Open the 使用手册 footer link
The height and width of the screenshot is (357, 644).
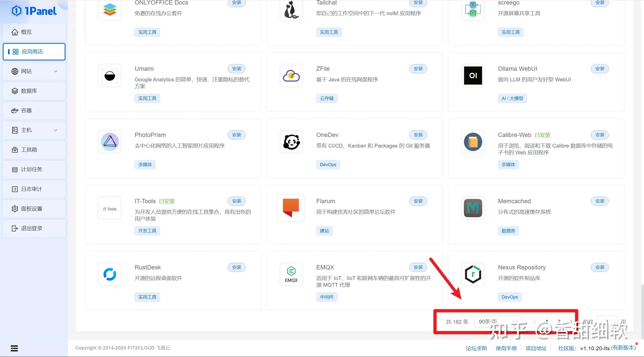[506, 348]
